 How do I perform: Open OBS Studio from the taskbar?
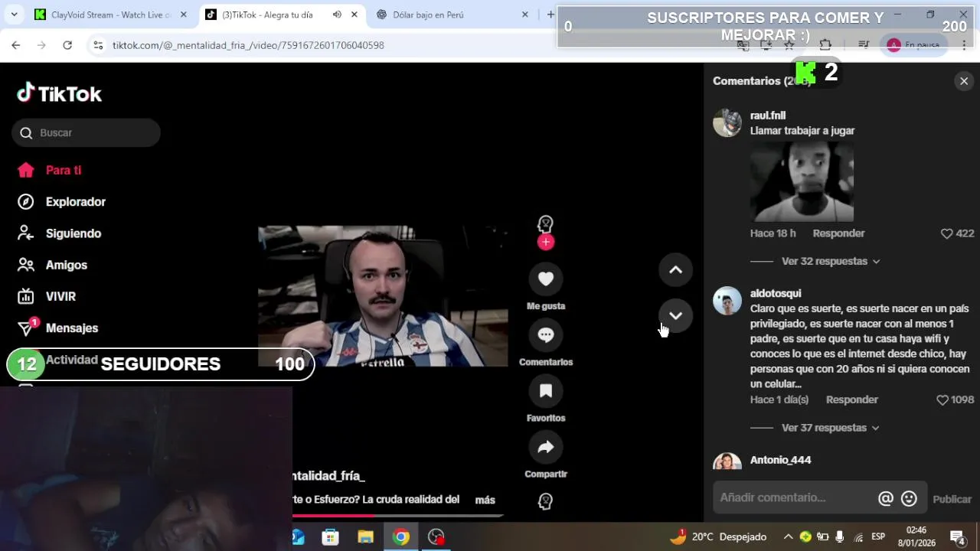(x=436, y=536)
